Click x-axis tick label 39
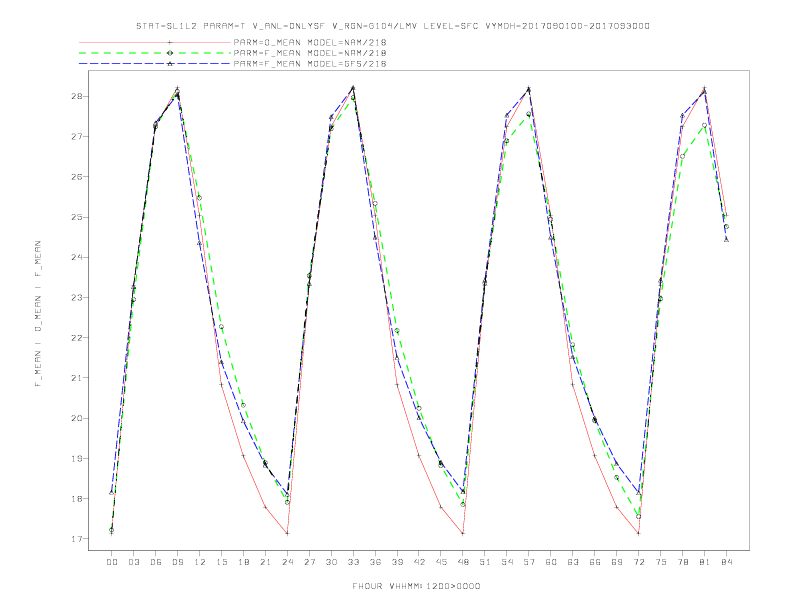The image size is (792, 612). 397,562
